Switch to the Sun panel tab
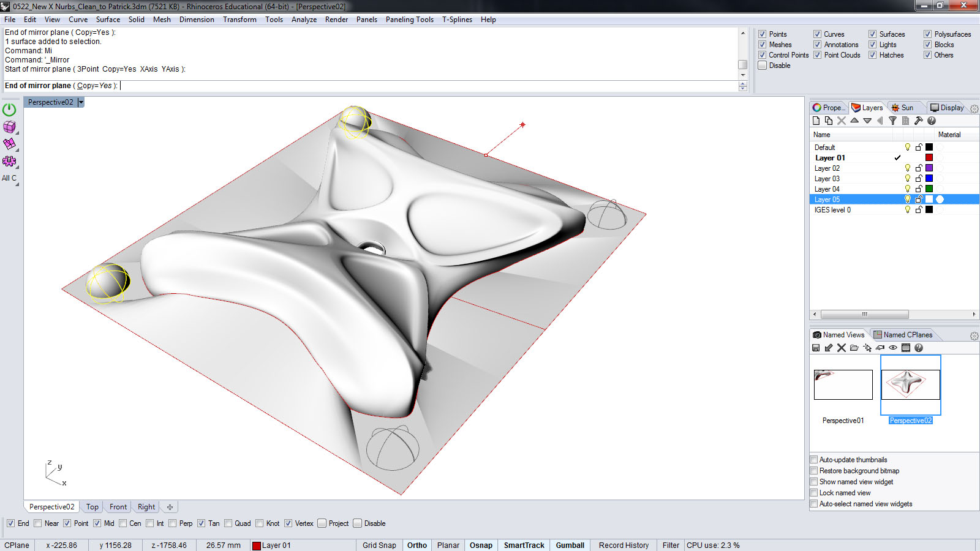This screenshot has height=551, width=980. [x=903, y=108]
